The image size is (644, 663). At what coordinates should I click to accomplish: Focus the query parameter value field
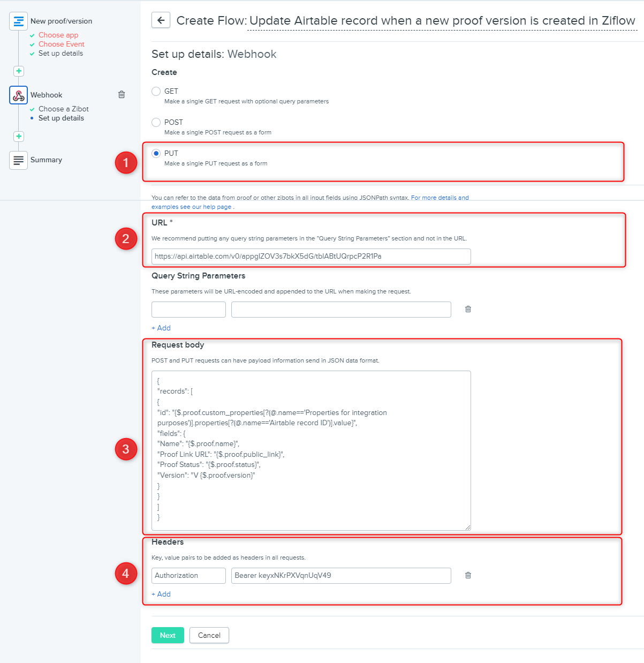click(341, 310)
